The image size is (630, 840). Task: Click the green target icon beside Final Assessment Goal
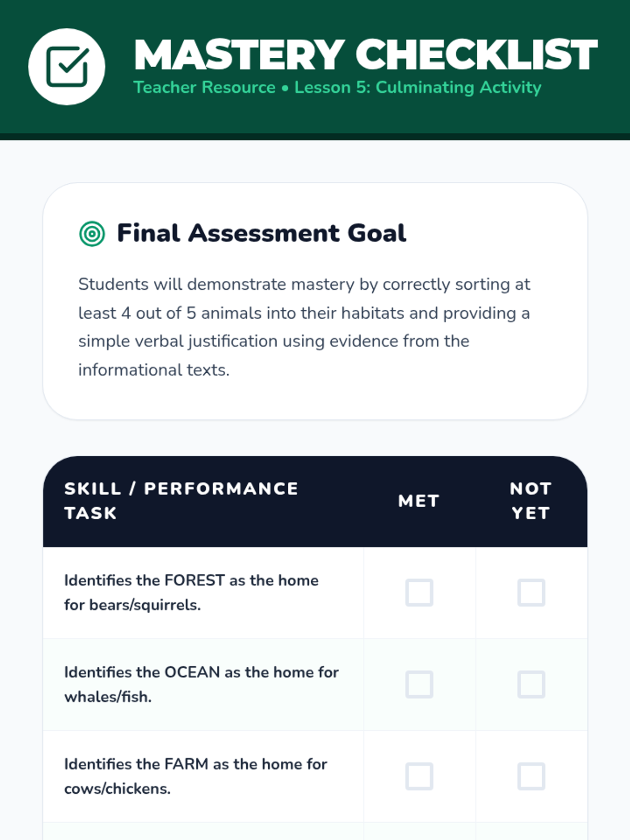(x=92, y=234)
